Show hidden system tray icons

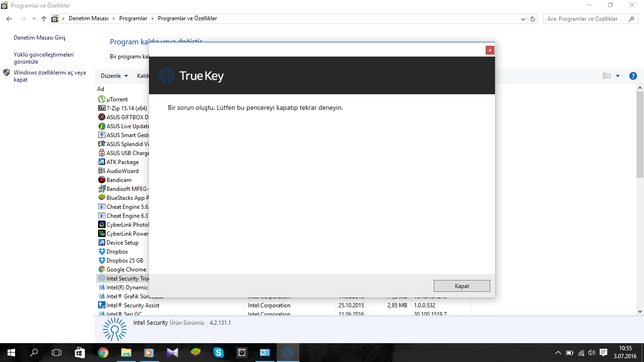[x=558, y=353]
